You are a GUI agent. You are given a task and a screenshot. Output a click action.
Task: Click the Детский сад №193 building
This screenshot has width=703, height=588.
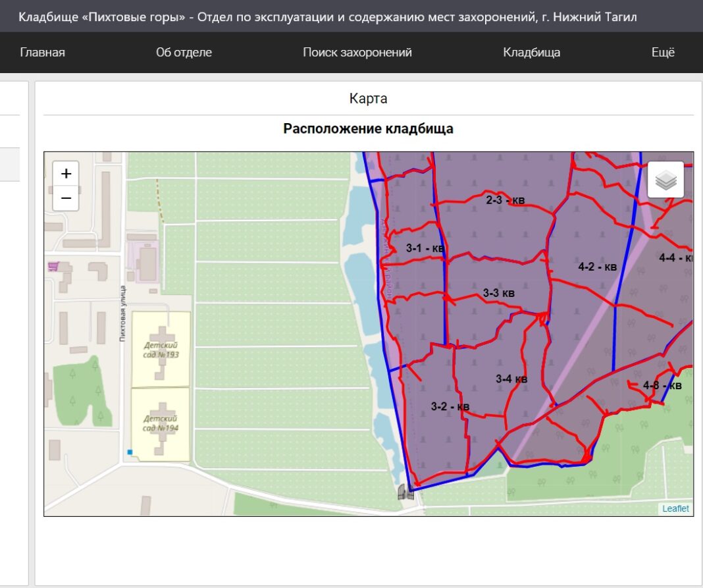click(161, 350)
